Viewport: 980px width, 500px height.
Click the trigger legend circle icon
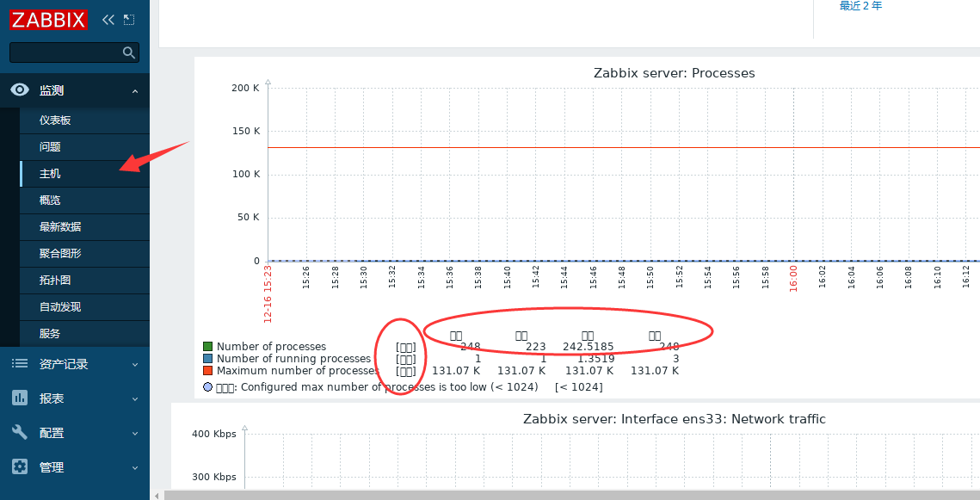click(208, 387)
